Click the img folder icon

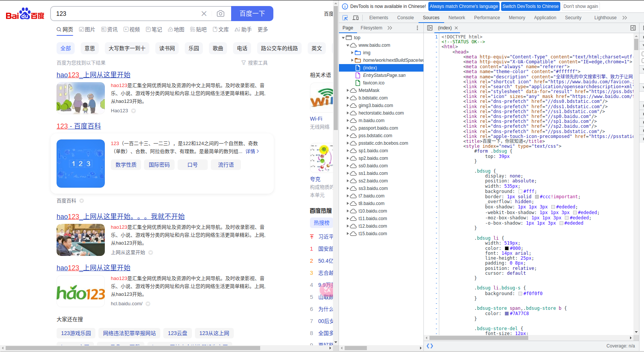[x=358, y=53]
